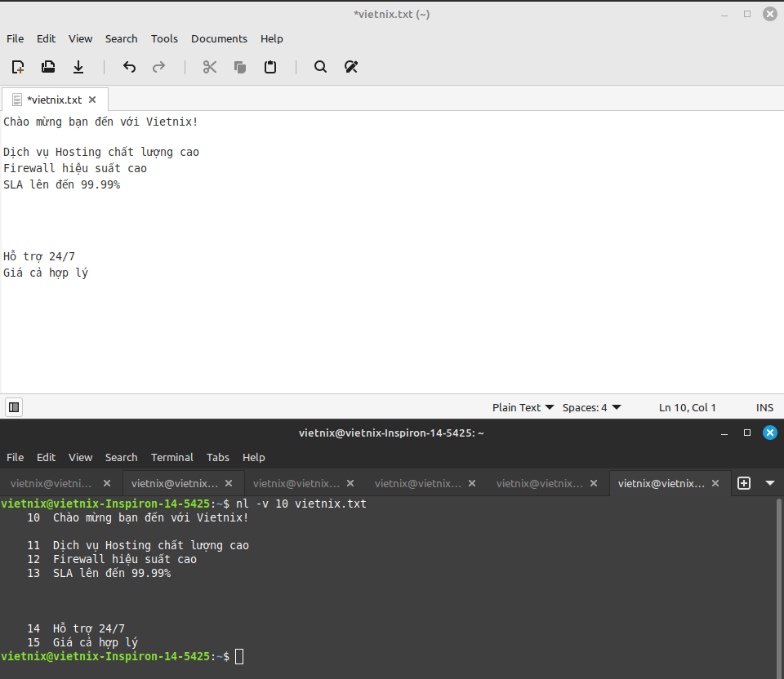Click terminal prompt cursor at bottom
The width and height of the screenshot is (784, 679).
(x=239, y=656)
